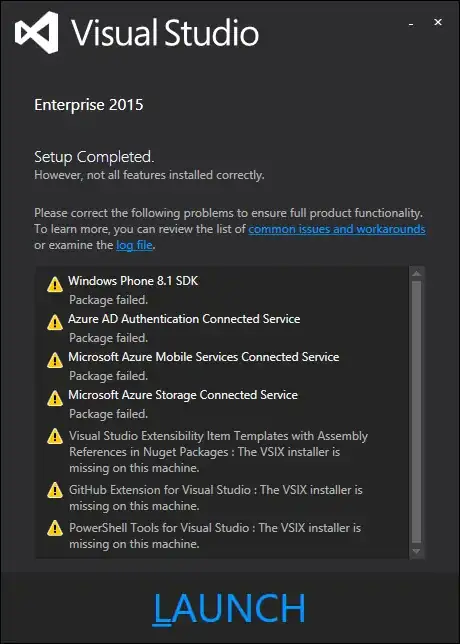Select Azure AD Authentication Connected Service entry

click(184, 319)
